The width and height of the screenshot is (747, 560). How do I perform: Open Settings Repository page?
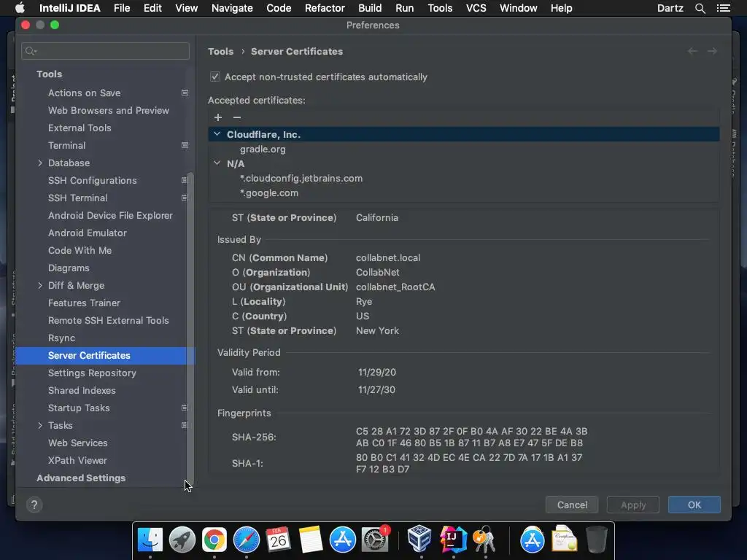coord(92,373)
